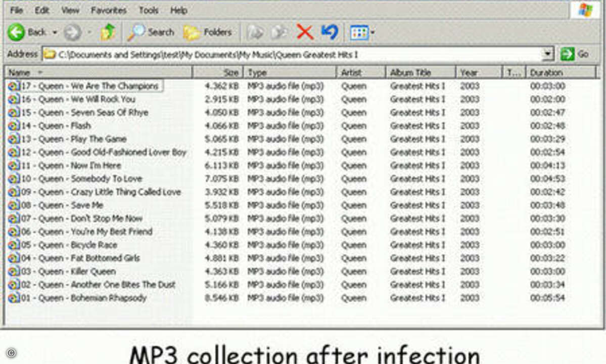Click the size 7.075 KB cell
This screenshot has width=606, height=364.
point(221,178)
